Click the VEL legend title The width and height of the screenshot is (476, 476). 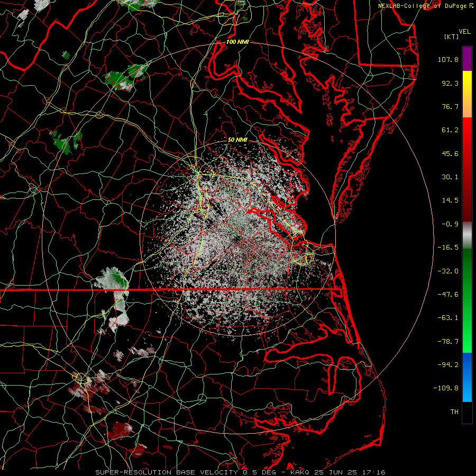[x=464, y=32]
